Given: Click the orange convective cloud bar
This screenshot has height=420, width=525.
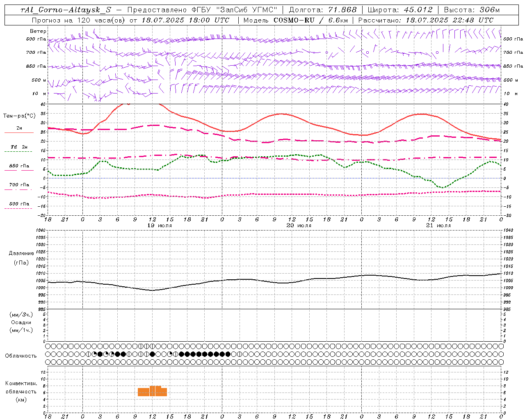Looking at the screenshot, I should [152, 391].
